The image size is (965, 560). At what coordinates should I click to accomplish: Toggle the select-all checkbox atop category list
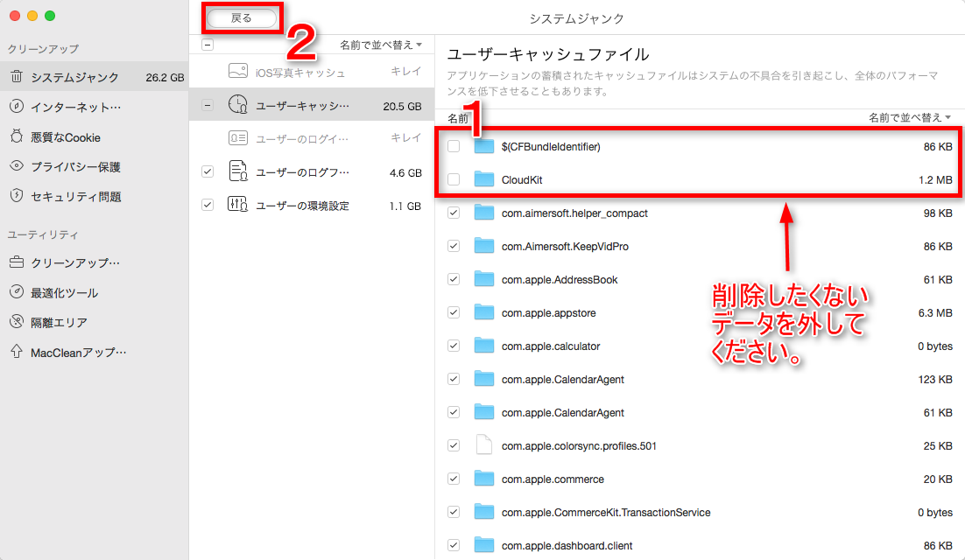208,45
